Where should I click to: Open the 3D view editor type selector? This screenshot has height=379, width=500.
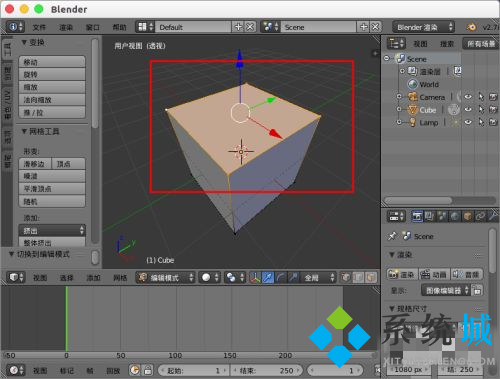15,277
